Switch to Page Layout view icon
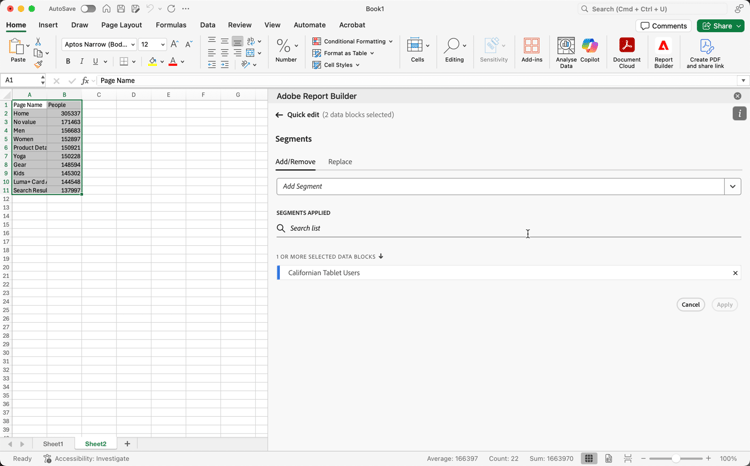The image size is (750, 466). click(x=608, y=458)
